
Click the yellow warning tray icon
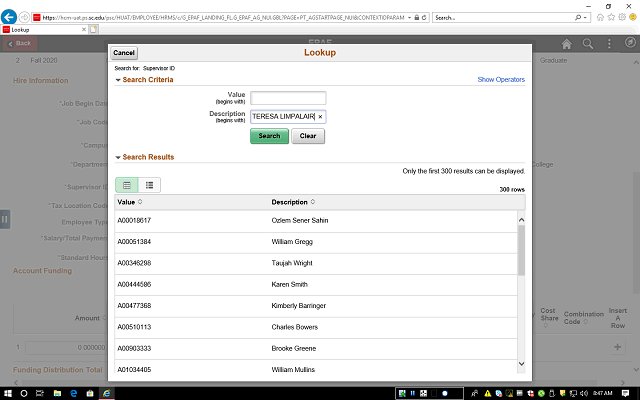click(488, 393)
